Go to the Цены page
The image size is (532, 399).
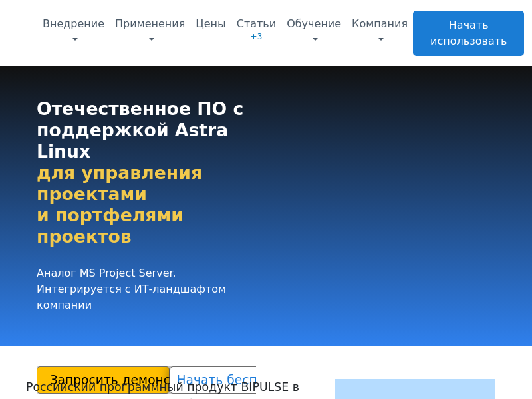pyautogui.click(x=211, y=24)
